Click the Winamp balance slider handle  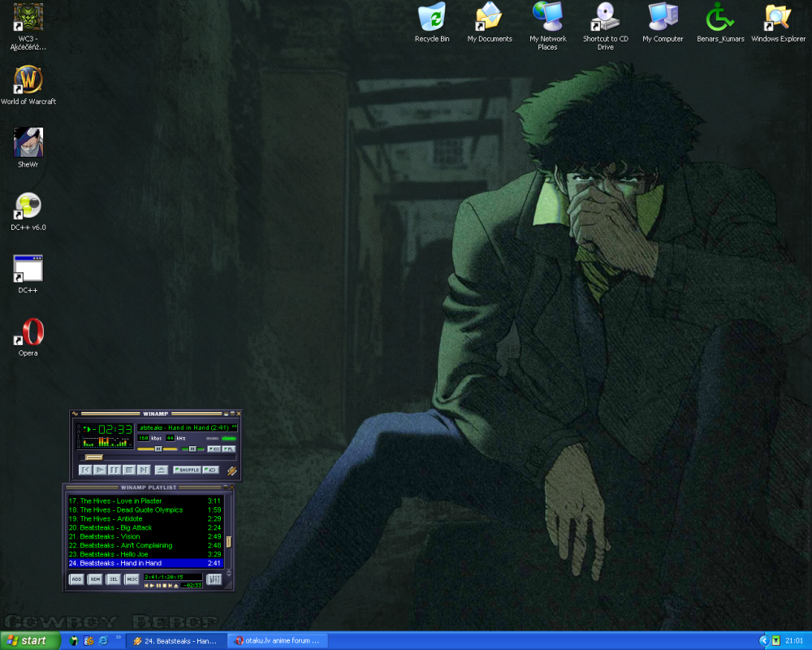(192, 448)
